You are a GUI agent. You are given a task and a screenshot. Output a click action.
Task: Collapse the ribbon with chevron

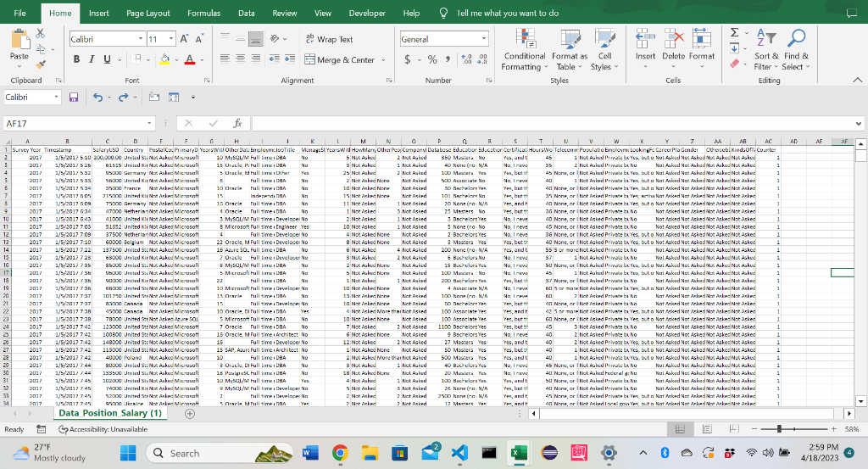858,81
